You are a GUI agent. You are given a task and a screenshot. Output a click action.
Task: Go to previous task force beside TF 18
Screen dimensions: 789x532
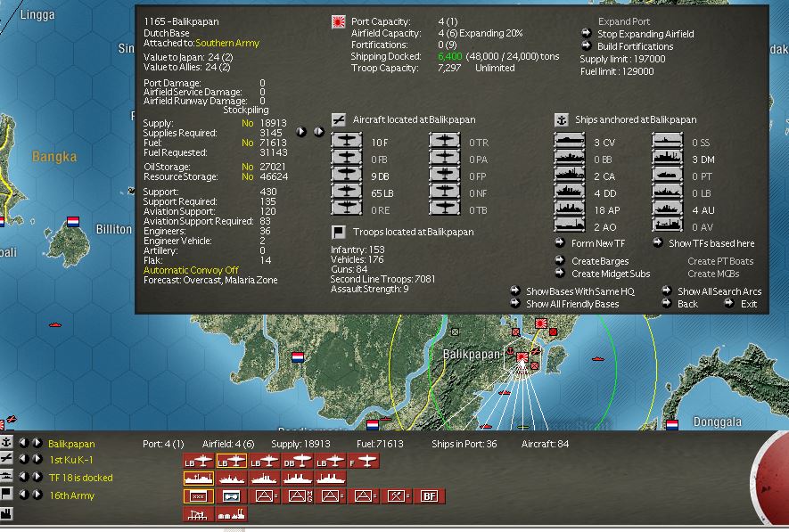[x=23, y=477]
